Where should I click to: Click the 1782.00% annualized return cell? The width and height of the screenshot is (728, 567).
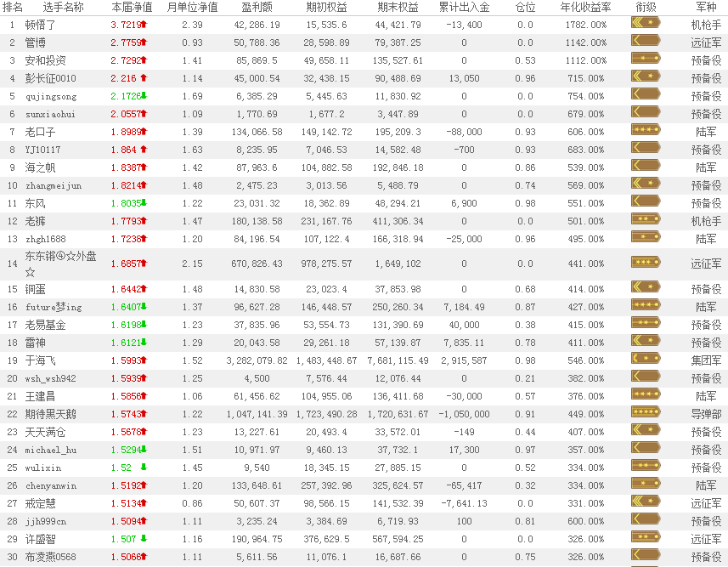(x=586, y=25)
